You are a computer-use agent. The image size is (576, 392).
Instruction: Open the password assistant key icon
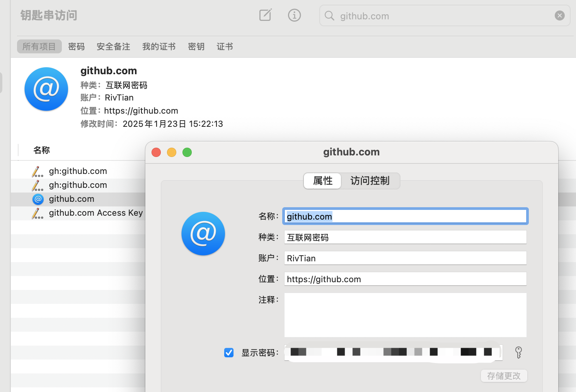point(518,353)
